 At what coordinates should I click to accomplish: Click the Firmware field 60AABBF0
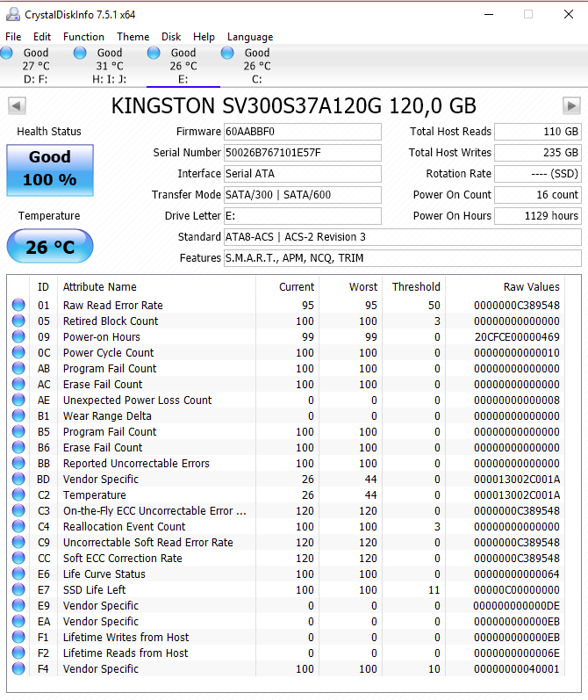(303, 132)
